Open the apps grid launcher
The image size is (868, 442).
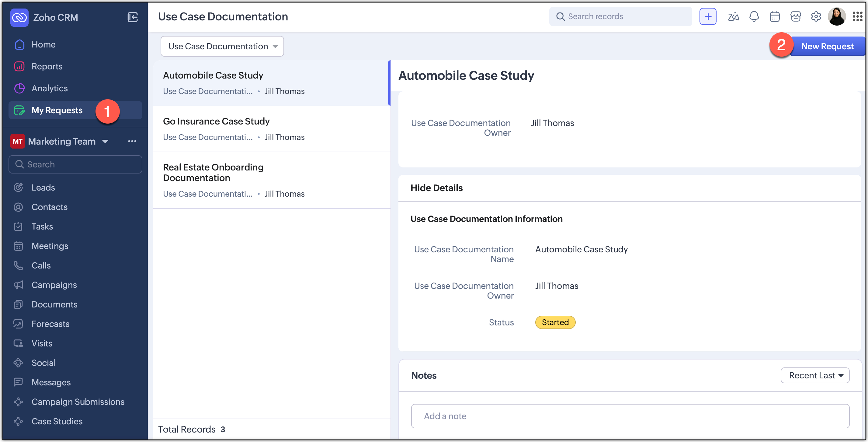tap(857, 16)
